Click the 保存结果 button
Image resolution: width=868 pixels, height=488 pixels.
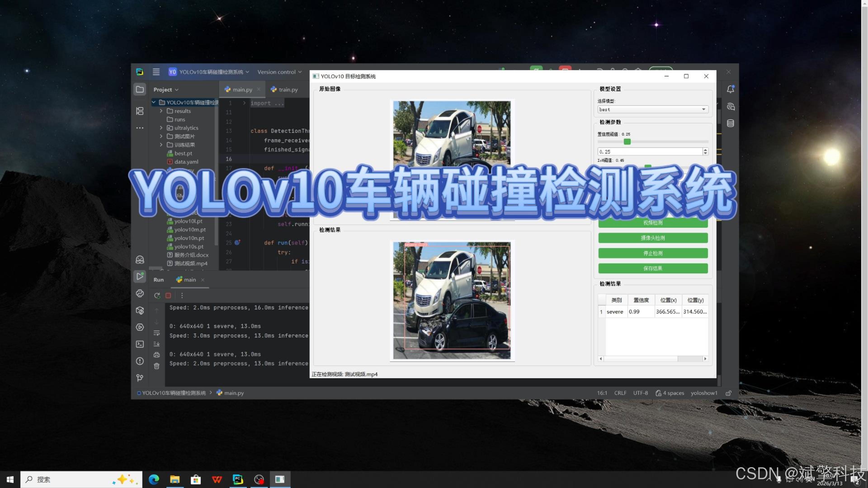click(653, 268)
